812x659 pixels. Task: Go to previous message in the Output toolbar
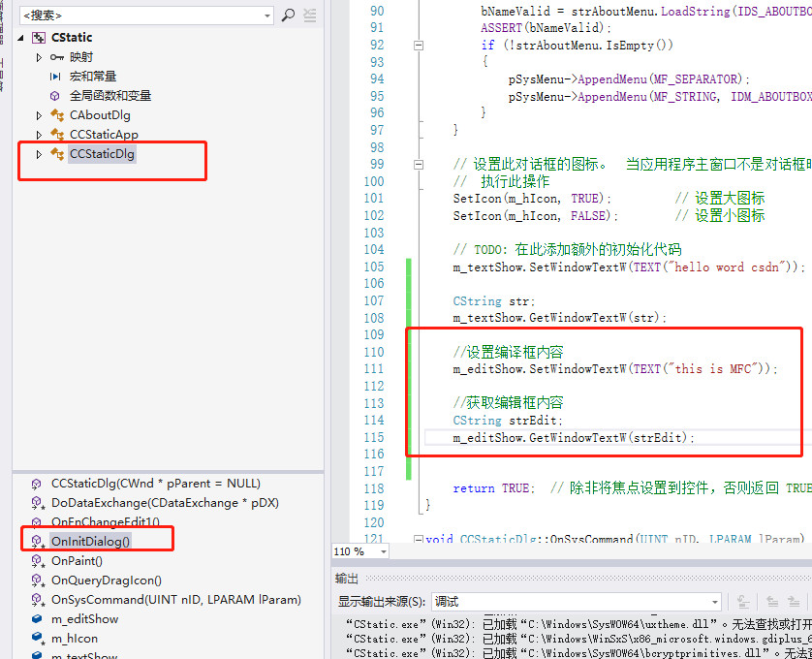pos(772,602)
